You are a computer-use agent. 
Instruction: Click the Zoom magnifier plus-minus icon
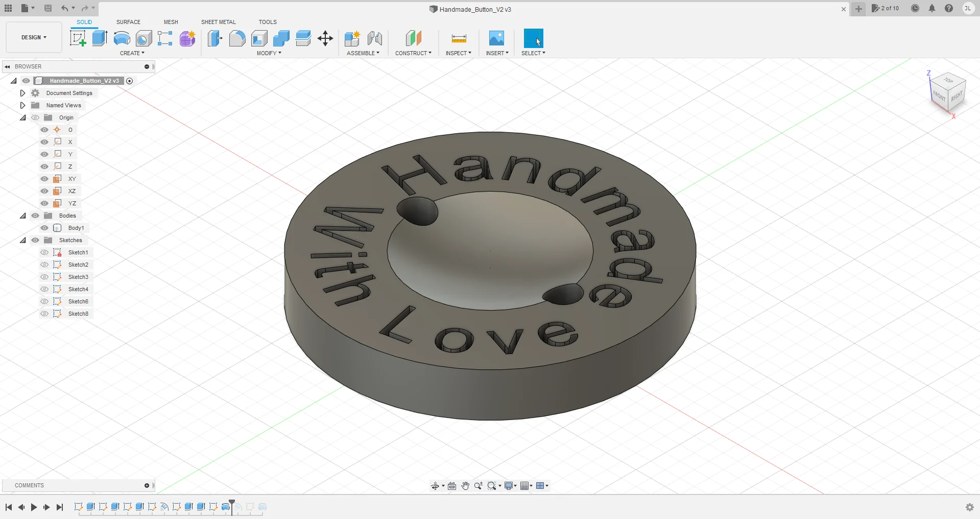pos(479,486)
